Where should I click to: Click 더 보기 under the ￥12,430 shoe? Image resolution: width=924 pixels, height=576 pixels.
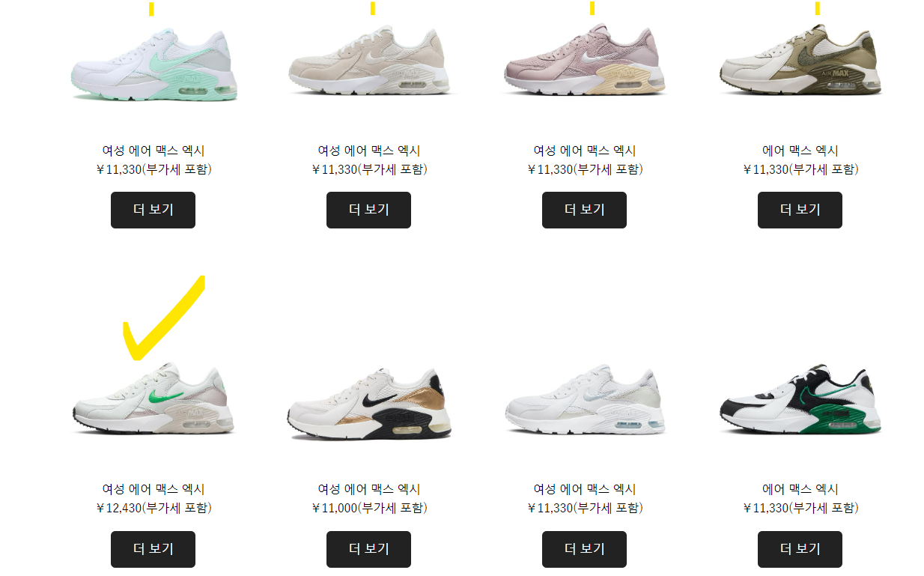153,549
